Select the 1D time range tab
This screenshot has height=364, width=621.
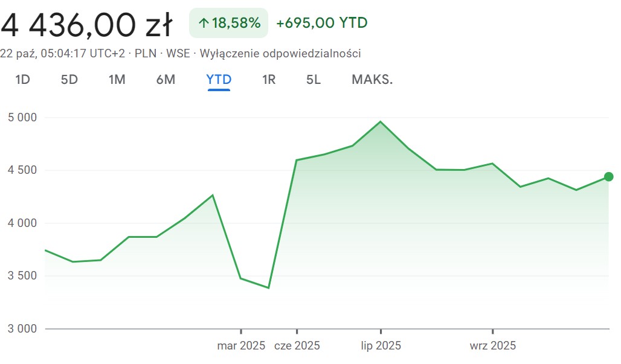[22, 80]
